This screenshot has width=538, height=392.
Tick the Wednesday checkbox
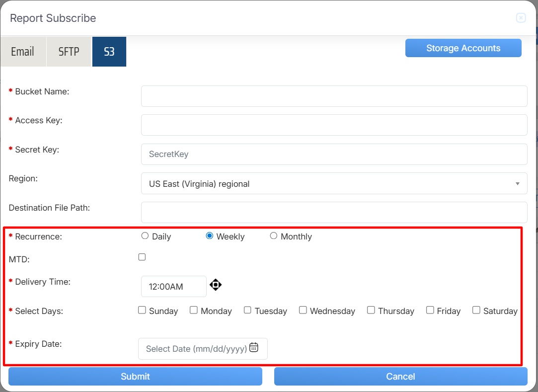(x=303, y=310)
